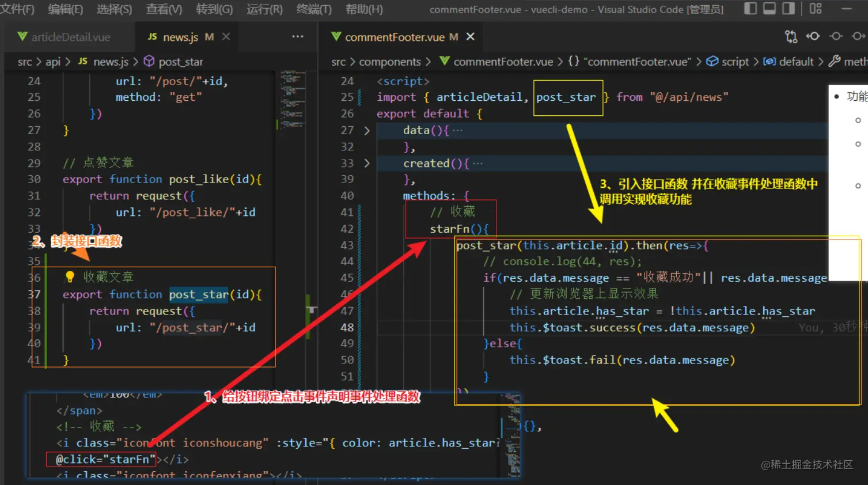The width and height of the screenshot is (868, 485).
Task: Click api breadcrumb in left editor
Action: [x=53, y=62]
